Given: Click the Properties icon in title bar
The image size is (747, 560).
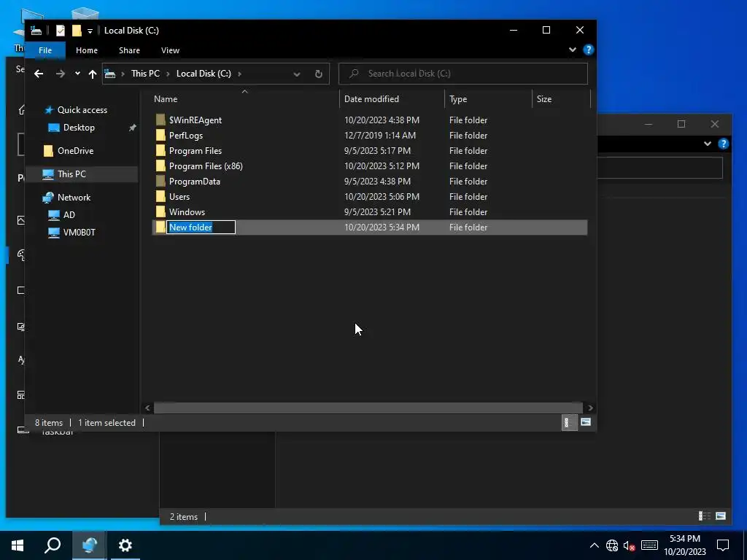Looking at the screenshot, I should click(x=61, y=31).
